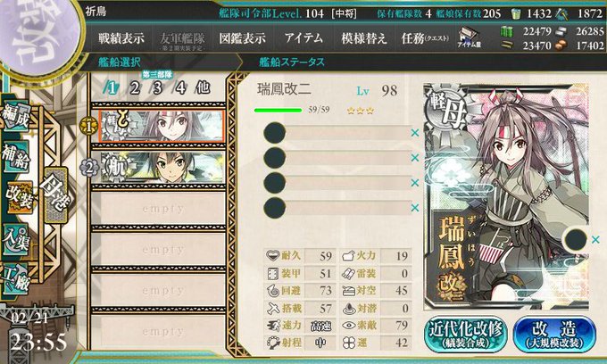This screenshot has height=364, width=607.
Task: Switch to fleet tab 3
Action: click(x=157, y=88)
